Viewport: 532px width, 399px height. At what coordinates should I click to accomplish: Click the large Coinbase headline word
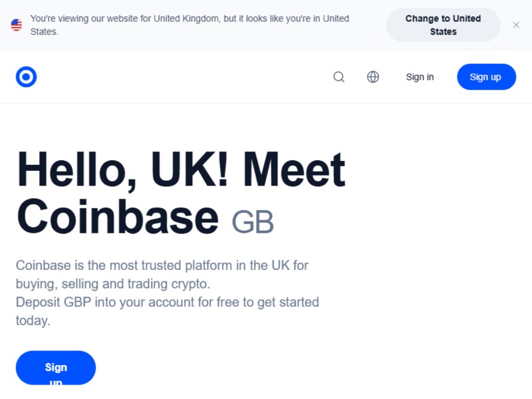coord(118,217)
